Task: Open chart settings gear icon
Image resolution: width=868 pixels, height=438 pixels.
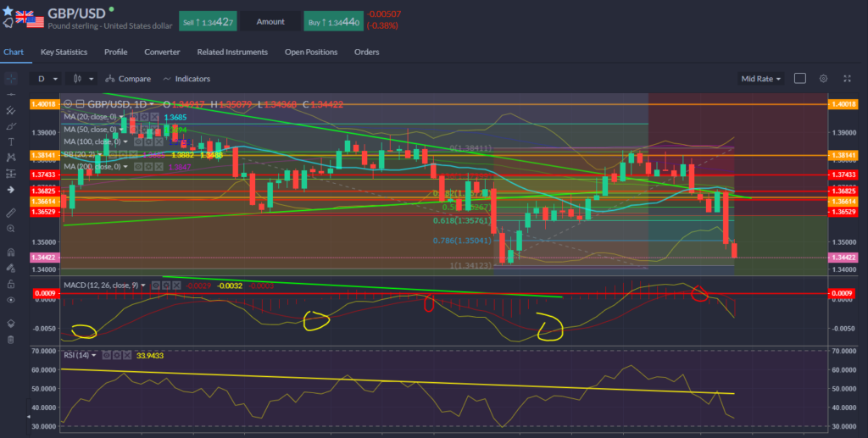Action: pyautogui.click(x=822, y=78)
